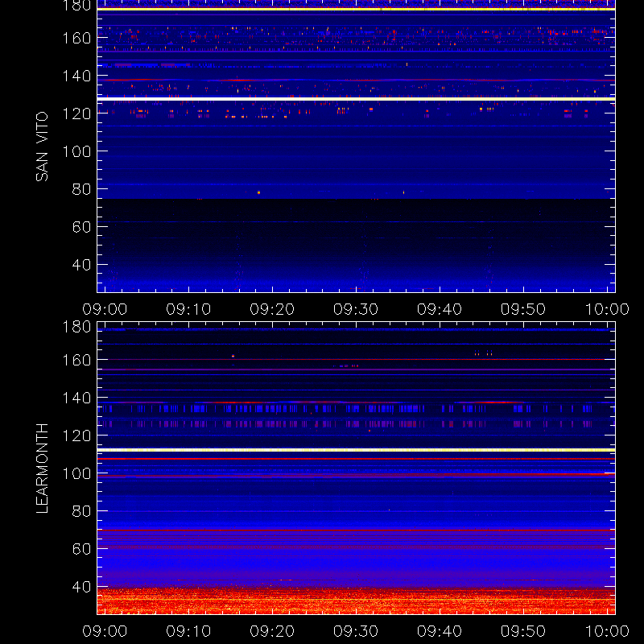The width and height of the screenshot is (644, 644).
Task: Pick the 160 frequency tick of Learmonth plot
Action: 76,360
